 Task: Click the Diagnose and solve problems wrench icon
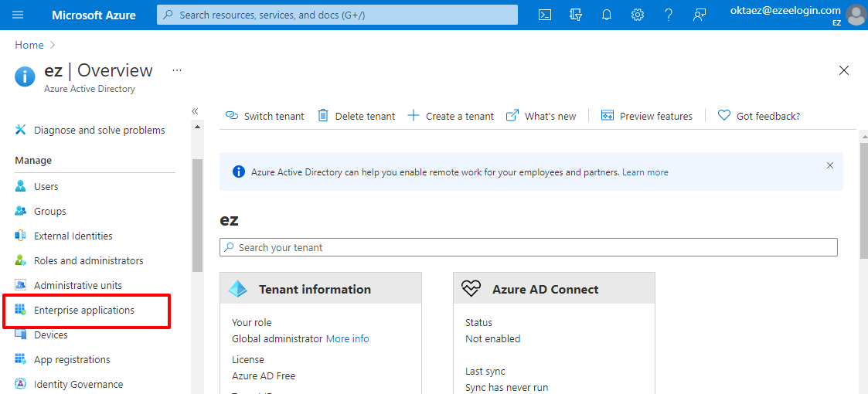tap(20, 130)
